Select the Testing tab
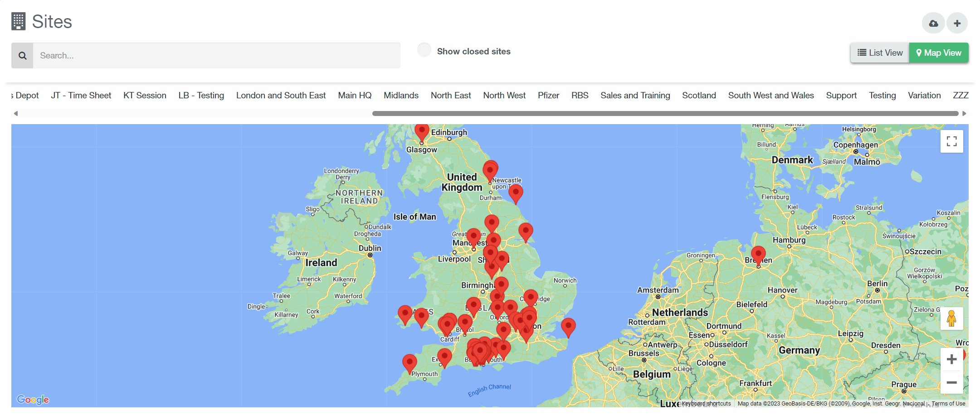Screen dimensions: 980x420 click(x=882, y=96)
